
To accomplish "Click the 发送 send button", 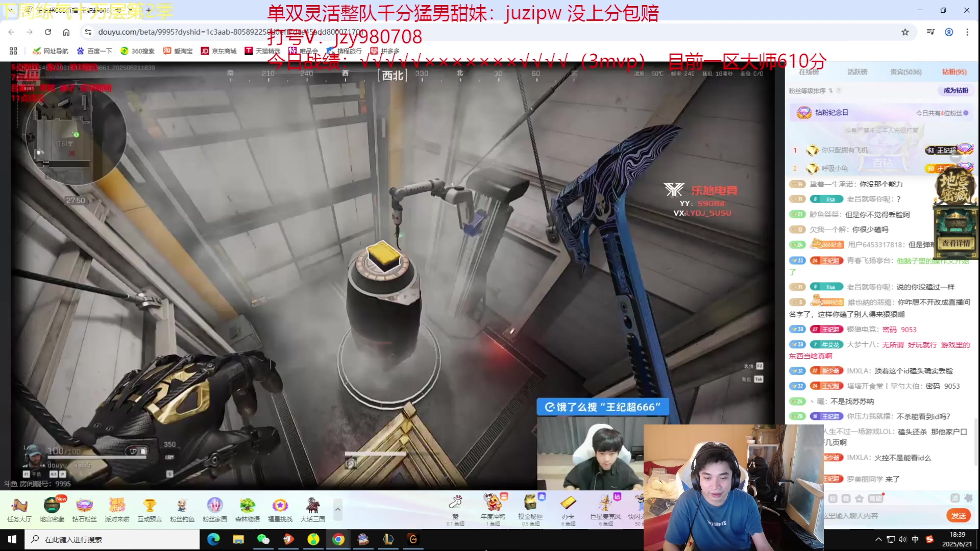I will (959, 516).
